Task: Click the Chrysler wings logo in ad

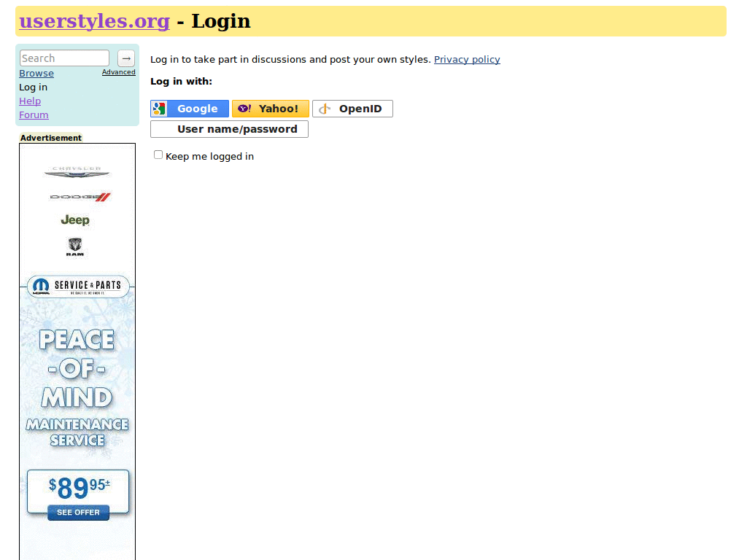Action: (x=77, y=172)
